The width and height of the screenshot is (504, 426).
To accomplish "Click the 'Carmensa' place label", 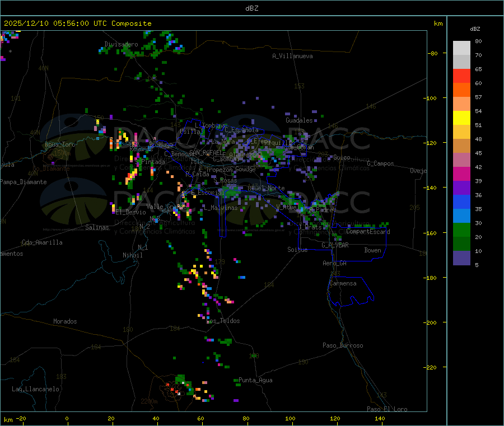I will (x=343, y=283).
